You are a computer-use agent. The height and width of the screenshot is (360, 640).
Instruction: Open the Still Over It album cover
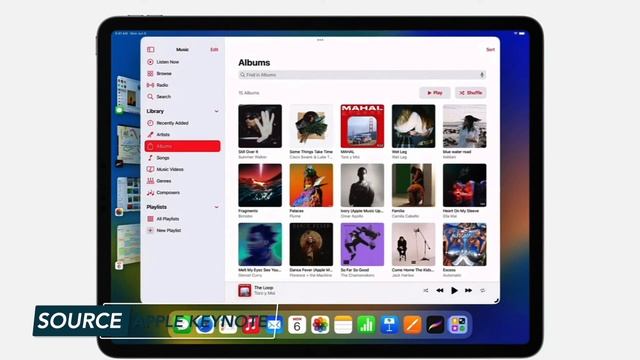click(260, 126)
